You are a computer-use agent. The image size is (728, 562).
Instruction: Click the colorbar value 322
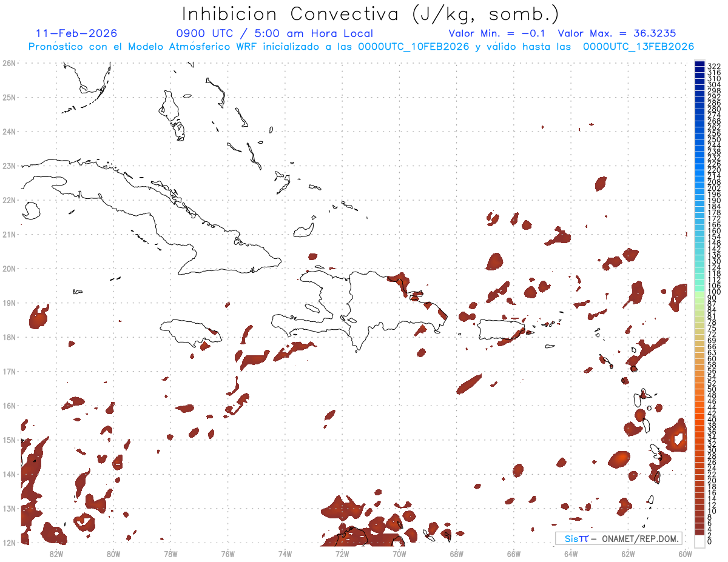tap(714, 66)
